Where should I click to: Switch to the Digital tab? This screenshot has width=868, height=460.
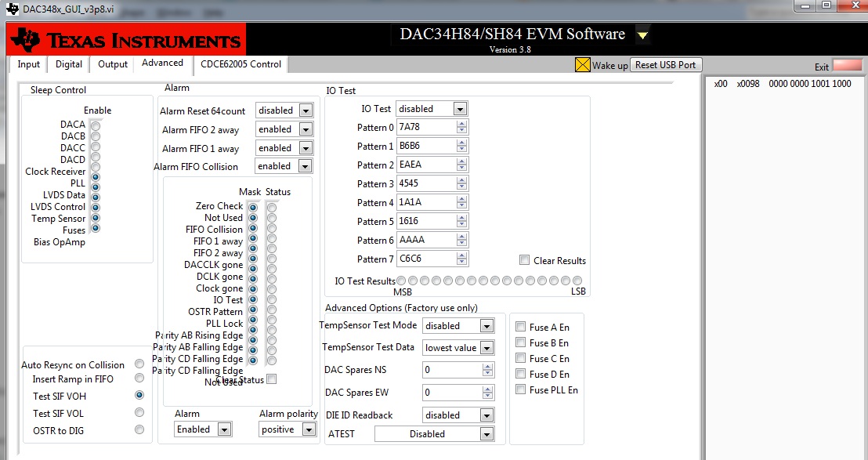tap(69, 64)
